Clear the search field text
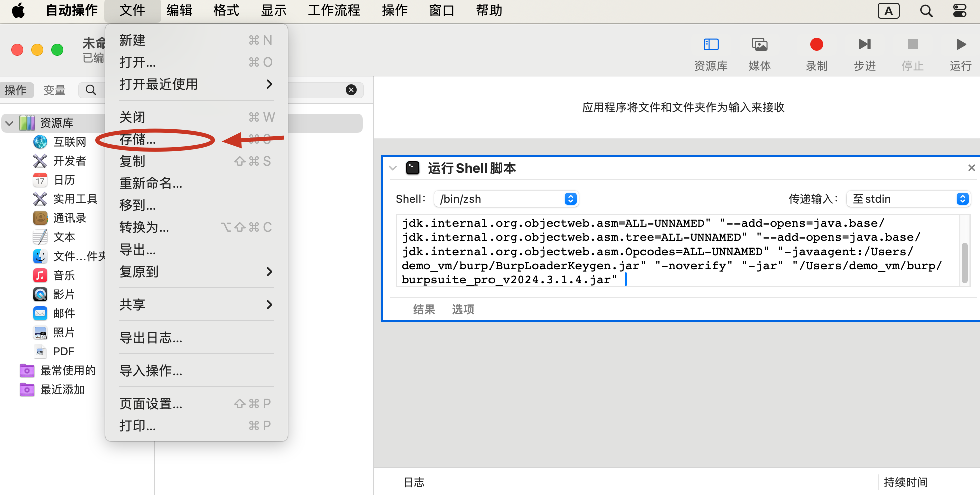The width and height of the screenshot is (980, 495). [351, 90]
